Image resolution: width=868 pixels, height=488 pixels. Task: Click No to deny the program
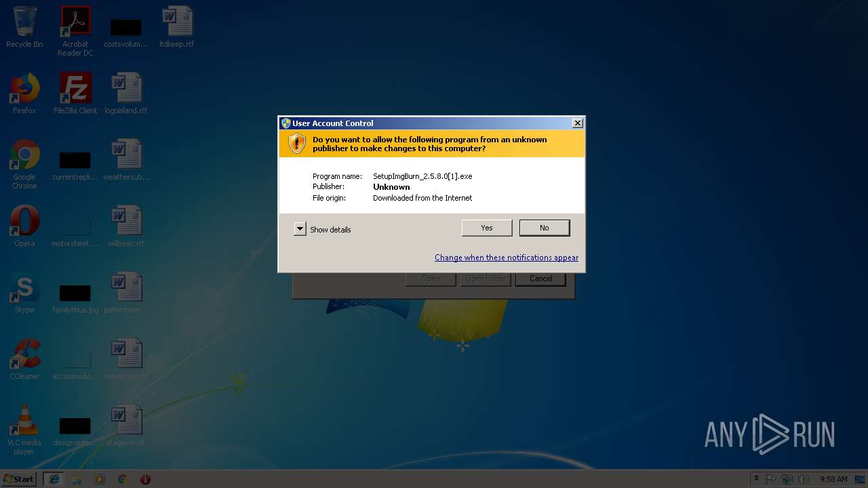(545, 228)
